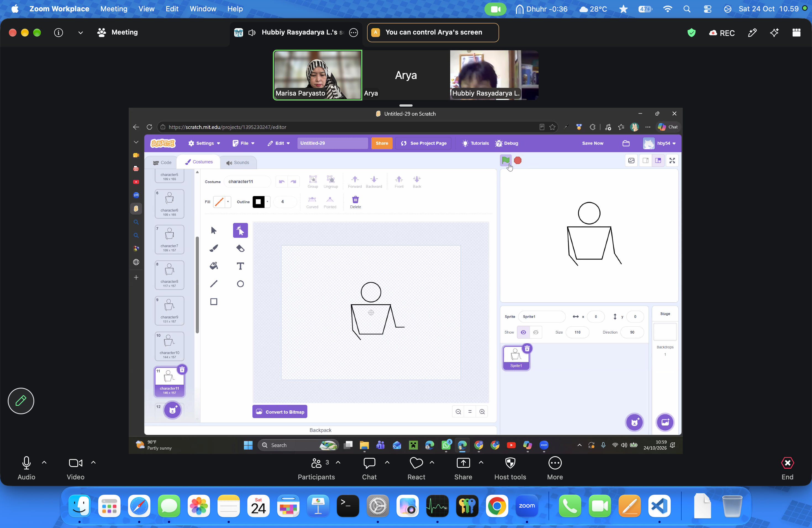812x528 pixels.
Task: Select character8 costume thumbnail
Action: pyautogui.click(x=169, y=275)
